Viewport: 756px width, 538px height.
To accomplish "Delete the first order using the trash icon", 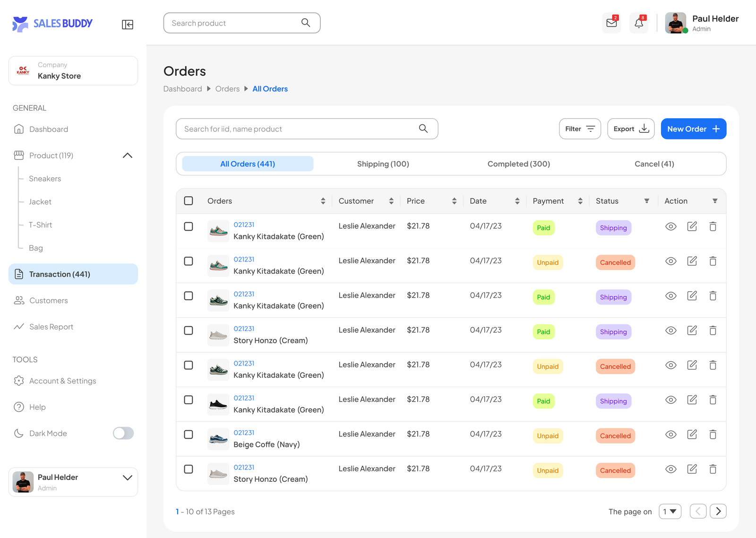I will (x=713, y=226).
